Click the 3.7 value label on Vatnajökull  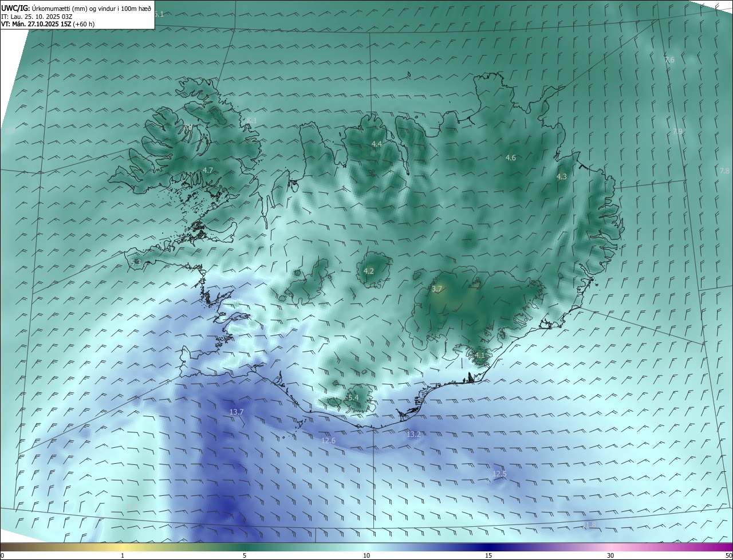[x=437, y=289]
